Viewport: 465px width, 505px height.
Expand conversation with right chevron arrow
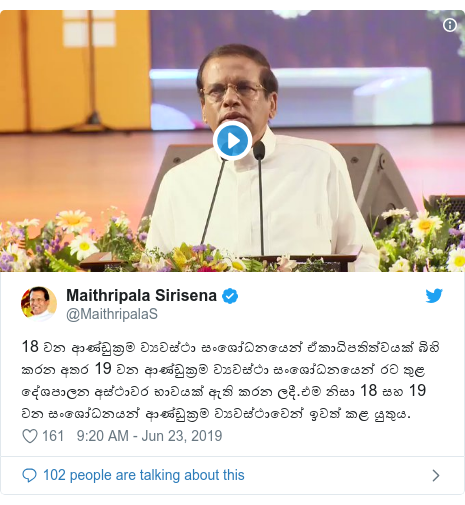click(436, 476)
